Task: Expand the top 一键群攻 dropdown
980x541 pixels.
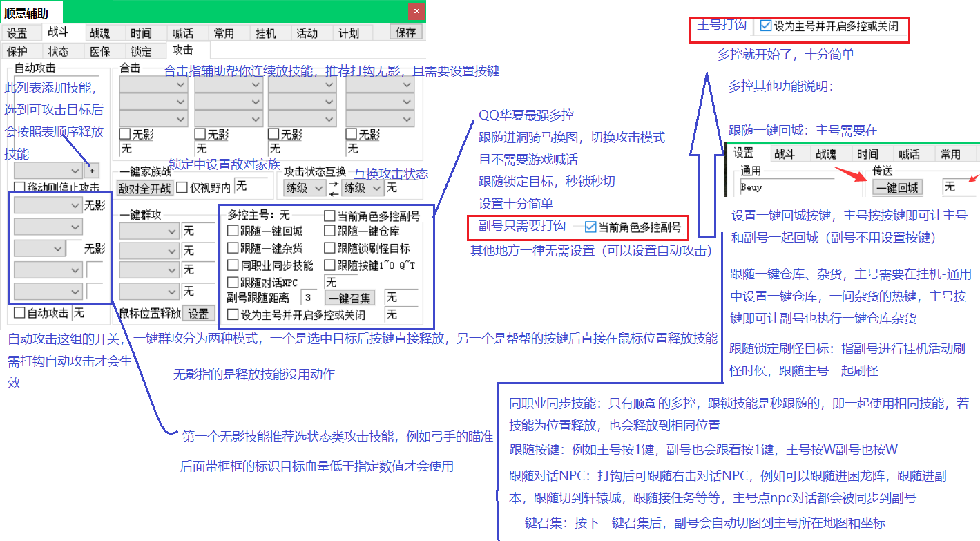Action: coord(149,231)
